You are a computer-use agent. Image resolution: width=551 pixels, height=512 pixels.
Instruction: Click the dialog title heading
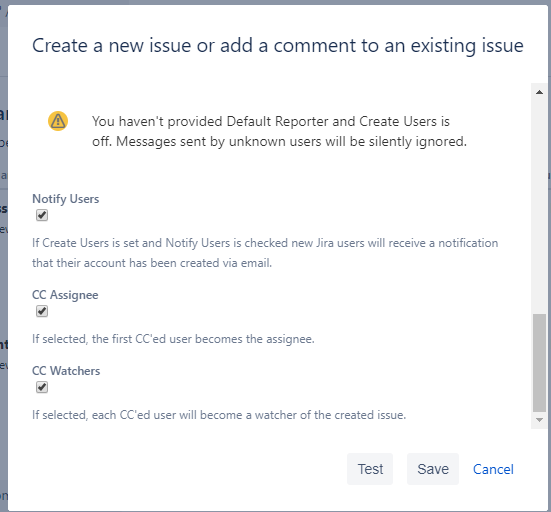(278, 46)
